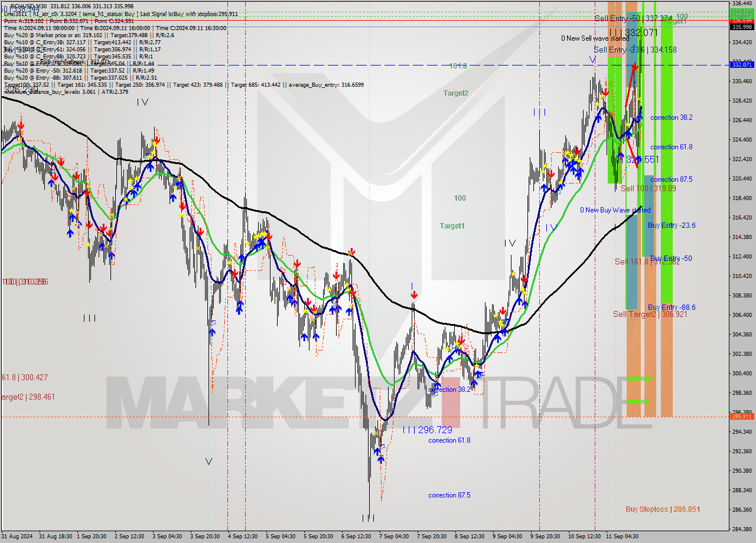The width and height of the screenshot is (756, 543).
Task: Click the '10 Sep 12:30' time axis label
Action: click(x=585, y=537)
